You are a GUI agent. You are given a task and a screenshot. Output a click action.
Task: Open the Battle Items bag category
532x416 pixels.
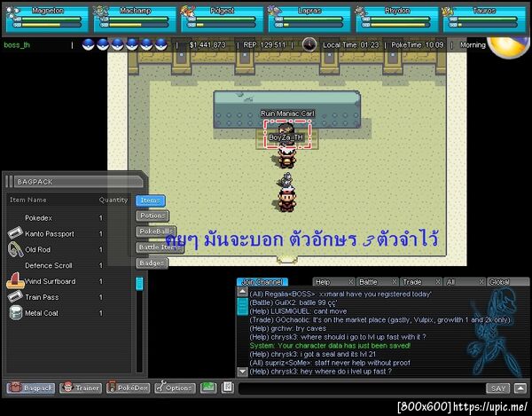point(160,247)
